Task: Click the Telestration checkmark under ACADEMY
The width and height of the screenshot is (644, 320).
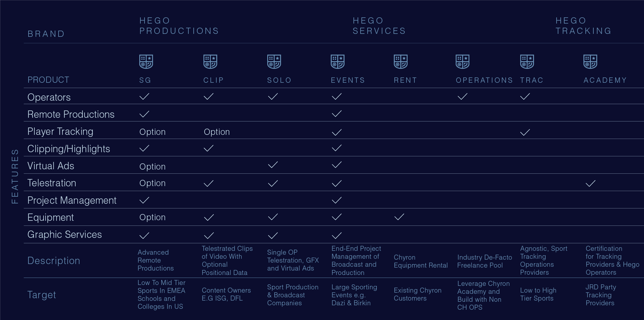Action: pos(590,184)
